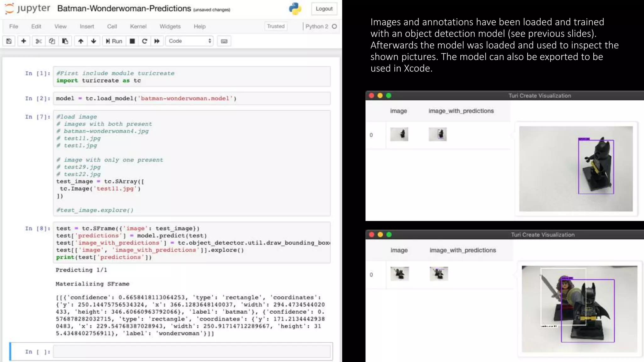
Task: Restart and run all with fast-forward icon
Action: [x=157, y=41]
